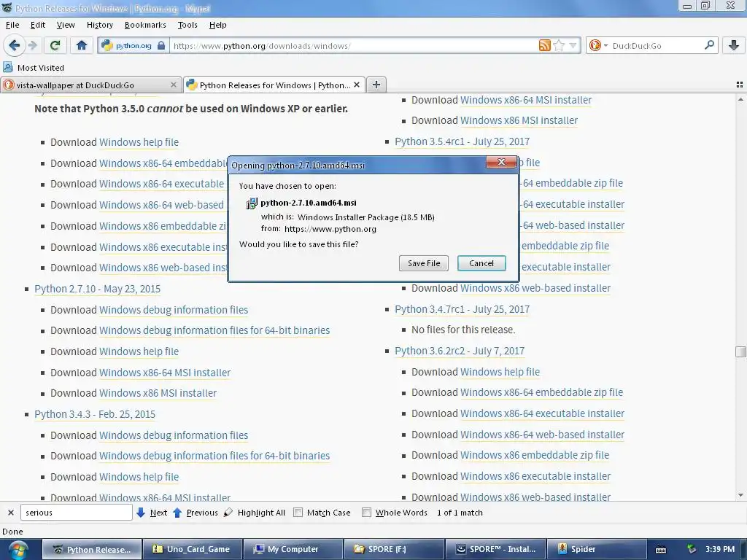The width and height of the screenshot is (747, 560).
Task: Click the tray icon beside the clock
Action: coord(692,549)
